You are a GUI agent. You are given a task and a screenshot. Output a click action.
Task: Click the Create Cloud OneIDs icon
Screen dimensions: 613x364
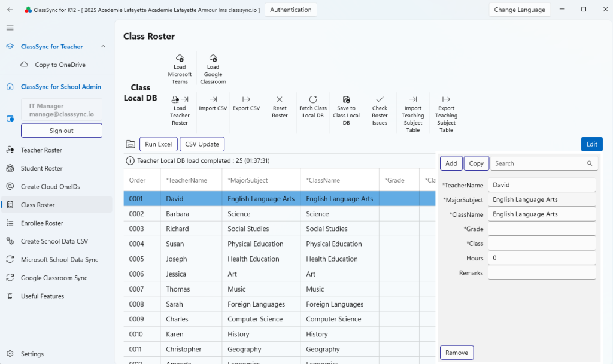(x=10, y=187)
